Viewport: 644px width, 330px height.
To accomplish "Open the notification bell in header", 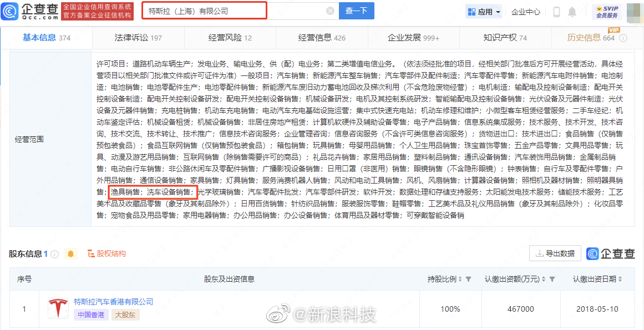I will pos(572,12).
